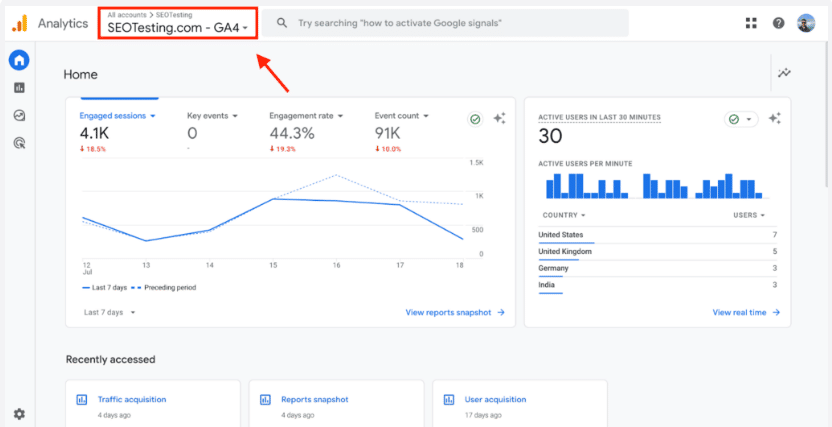Expand the Engagement rate metric dropdown
The height and width of the screenshot is (427, 832).
[x=306, y=116]
